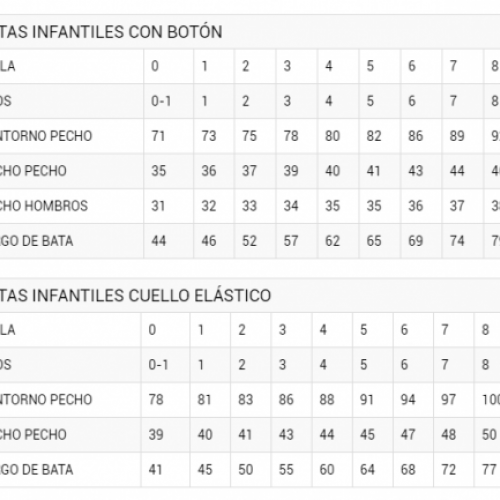Image resolution: width=500 pixels, height=500 pixels.
Task: Click the BATAS INFANTILES CON BOTÓN table heading
Action: tap(111, 32)
